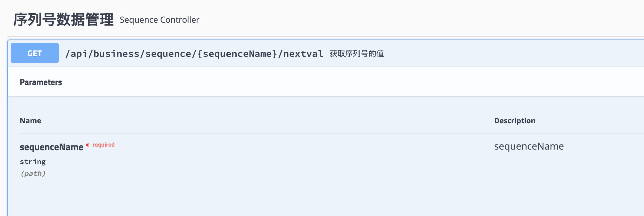
Task: Click the sequenceName parameter name
Action: 52,147
